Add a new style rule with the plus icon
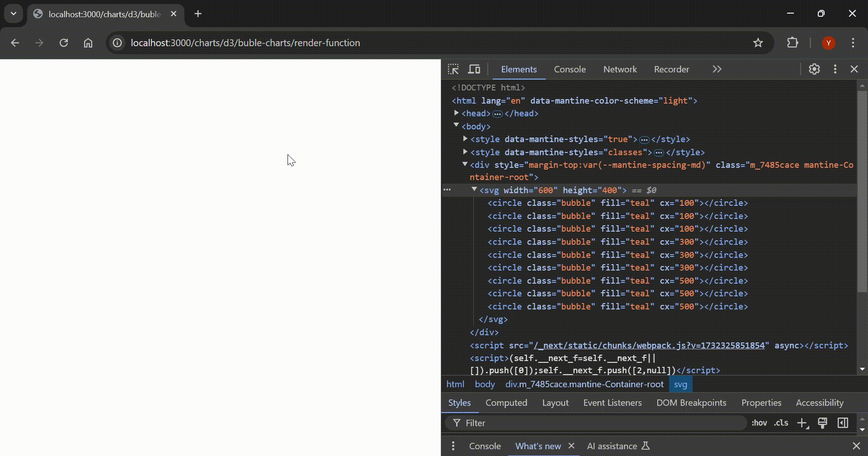This screenshot has width=868, height=456. (802, 423)
